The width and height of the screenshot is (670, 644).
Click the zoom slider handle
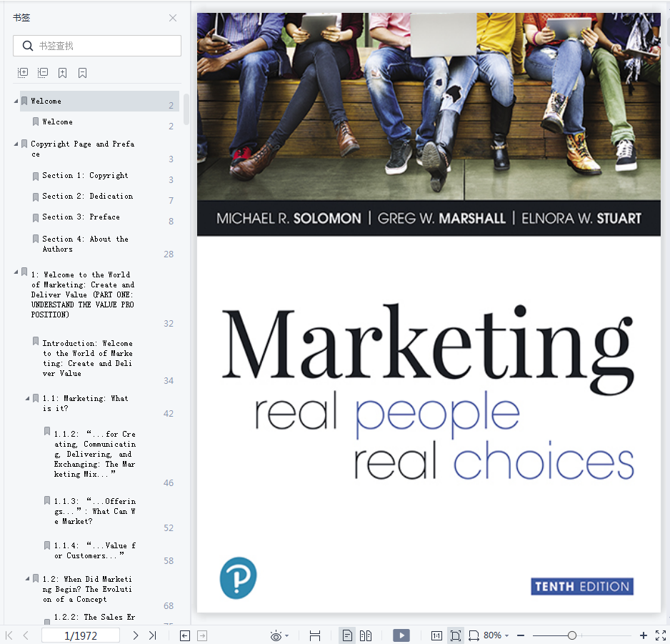click(572, 636)
